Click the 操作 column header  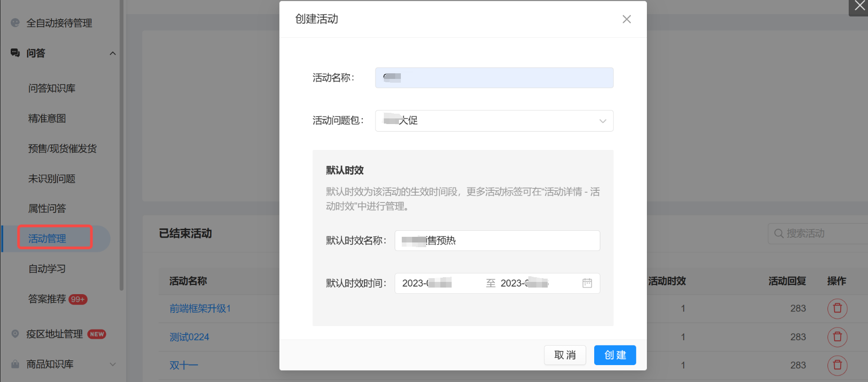836,281
